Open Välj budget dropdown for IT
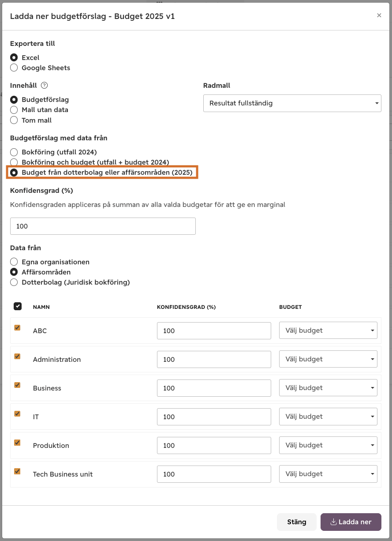Image resolution: width=392 pixels, height=541 pixels. 328,417
